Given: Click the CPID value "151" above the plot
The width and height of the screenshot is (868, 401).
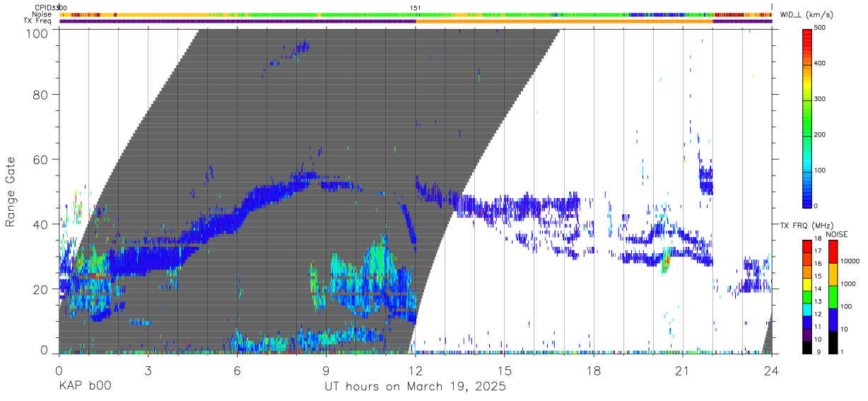Looking at the screenshot, I should click(416, 8).
